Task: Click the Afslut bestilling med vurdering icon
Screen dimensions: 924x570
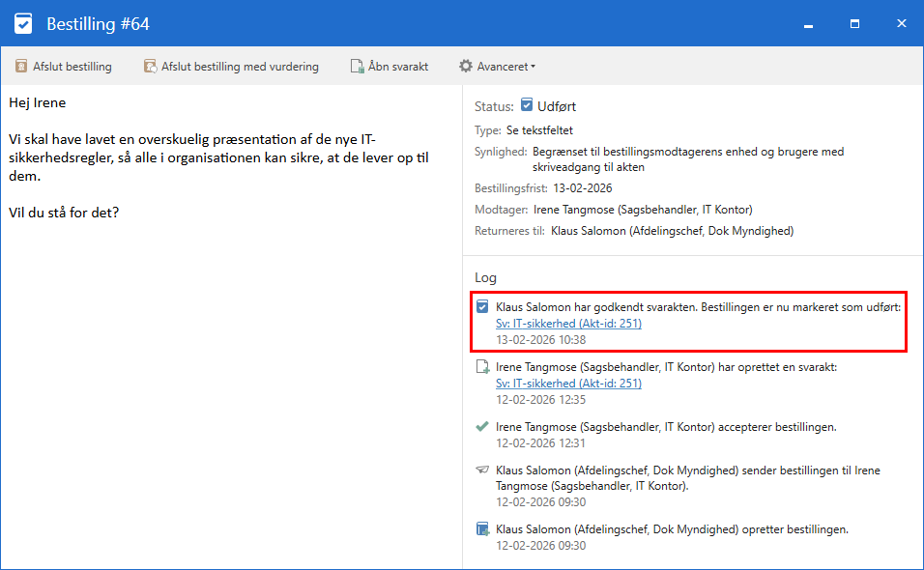Action: pos(150,67)
